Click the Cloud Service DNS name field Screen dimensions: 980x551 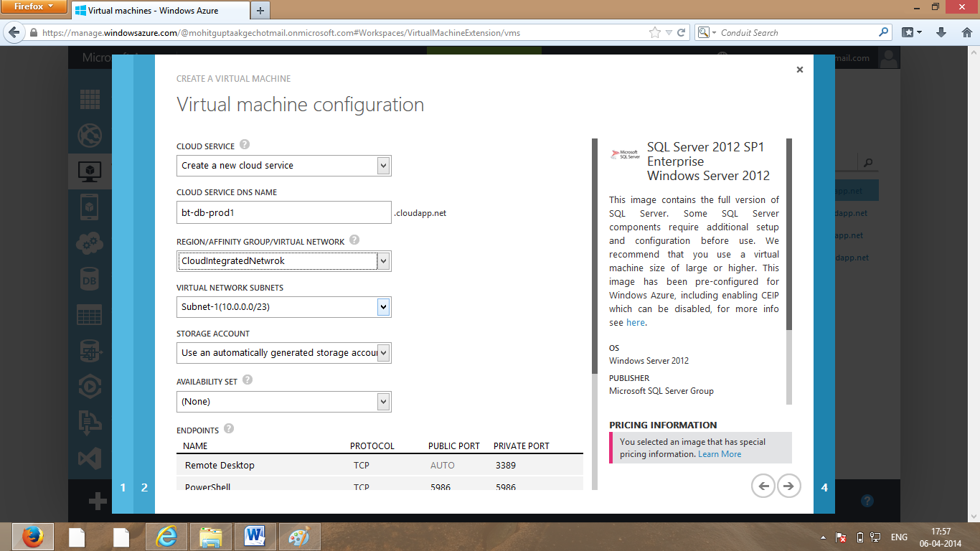(x=284, y=212)
